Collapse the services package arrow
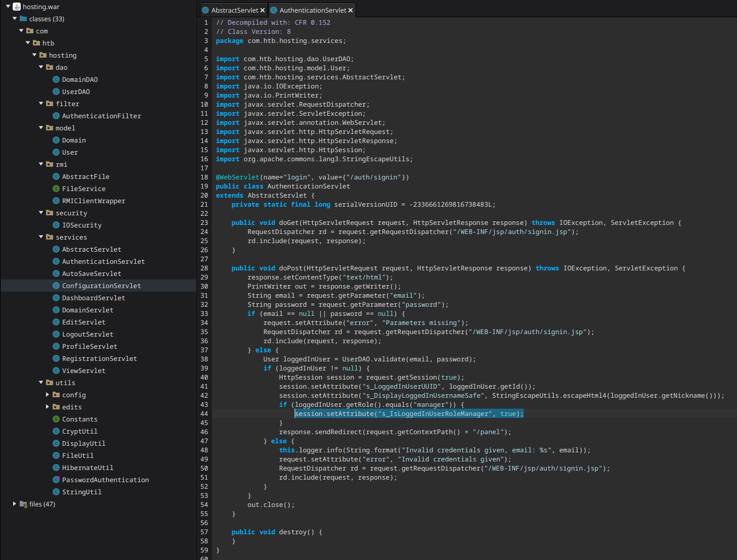The width and height of the screenshot is (737, 560). 41,237
